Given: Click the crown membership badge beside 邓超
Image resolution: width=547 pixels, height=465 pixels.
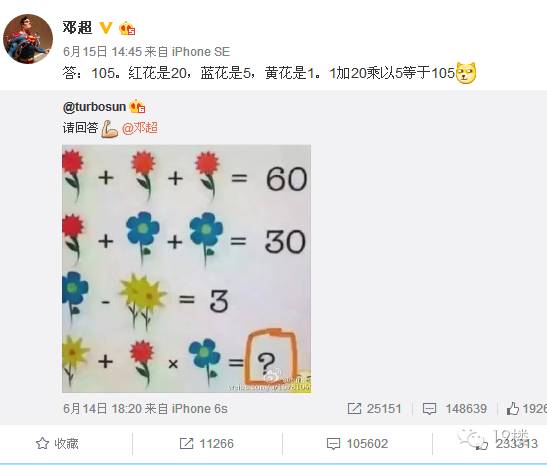Looking at the screenshot, I should (x=127, y=28).
